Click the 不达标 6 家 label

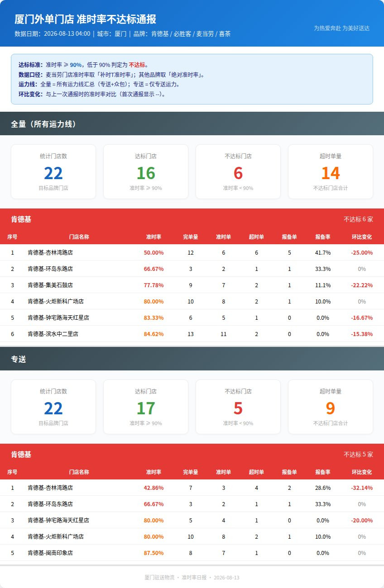pyautogui.click(x=358, y=219)
